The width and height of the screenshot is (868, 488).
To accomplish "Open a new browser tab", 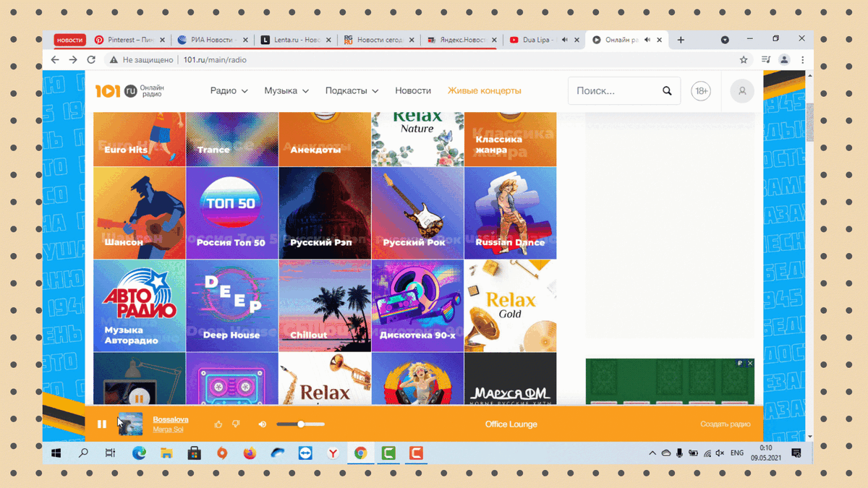I will click(x=681, y=40).
